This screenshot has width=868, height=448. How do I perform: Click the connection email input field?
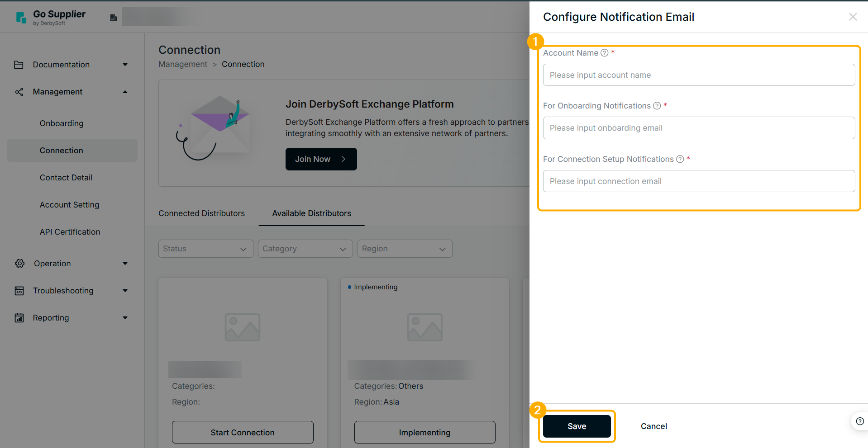pyautogui.click(x=699, y=181)
